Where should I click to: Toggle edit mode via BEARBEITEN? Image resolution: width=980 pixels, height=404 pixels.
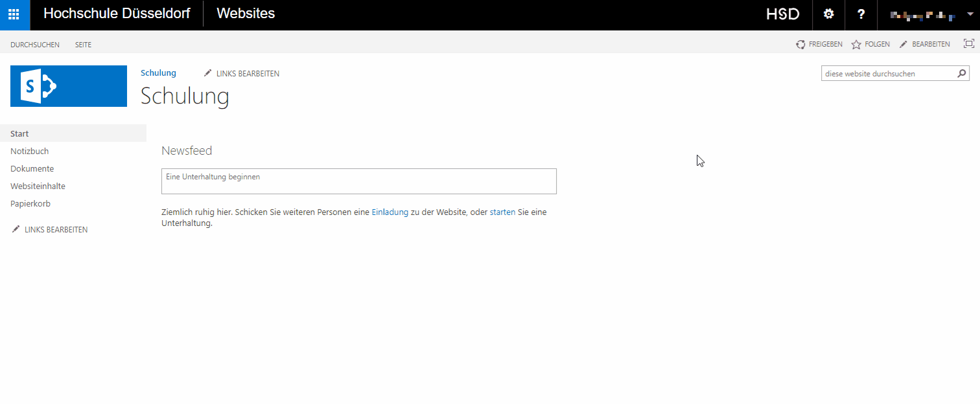(926, 43)
